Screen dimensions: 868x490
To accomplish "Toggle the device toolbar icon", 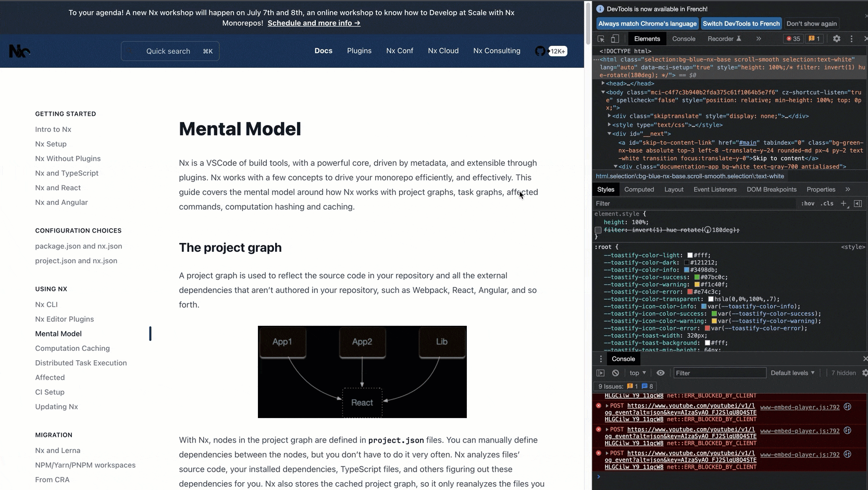I will pyautogui.click(x=615, y=39).
